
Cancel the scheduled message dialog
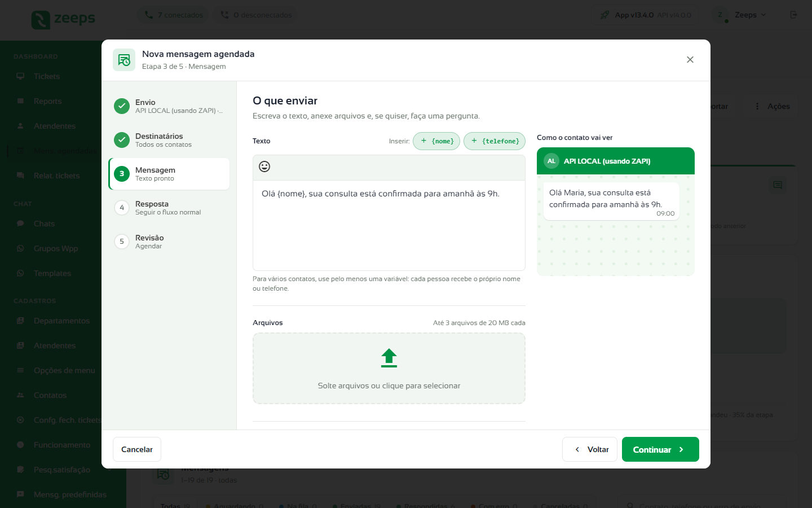pyautogui.click(x=137, y=449)
